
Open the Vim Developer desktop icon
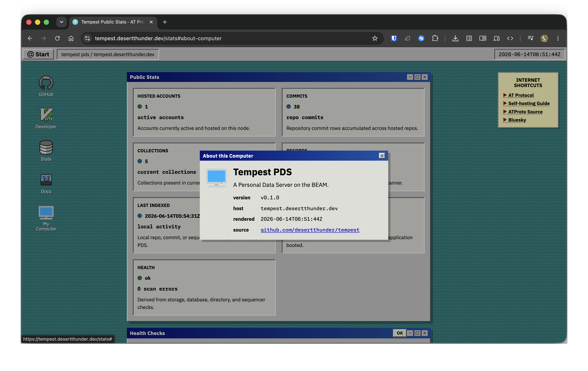click(46, 118)
